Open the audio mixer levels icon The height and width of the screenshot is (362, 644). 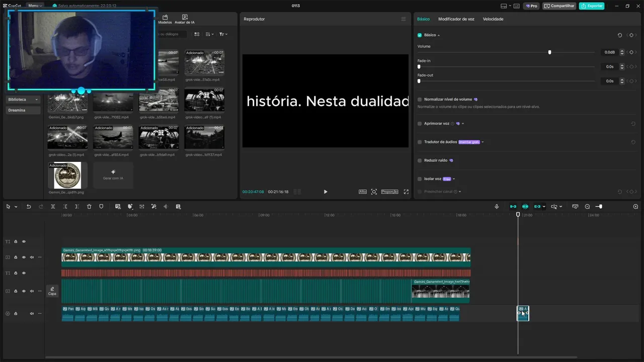click(142, 207)
